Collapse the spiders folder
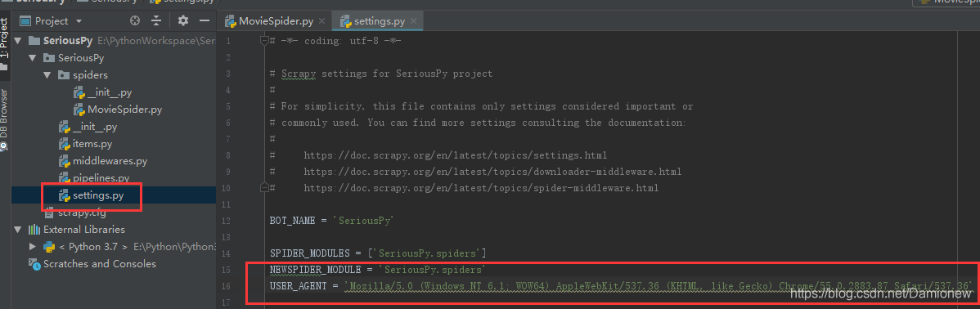Image resolution: width=980 pixels, height=309 pixels. click(47, 75)
